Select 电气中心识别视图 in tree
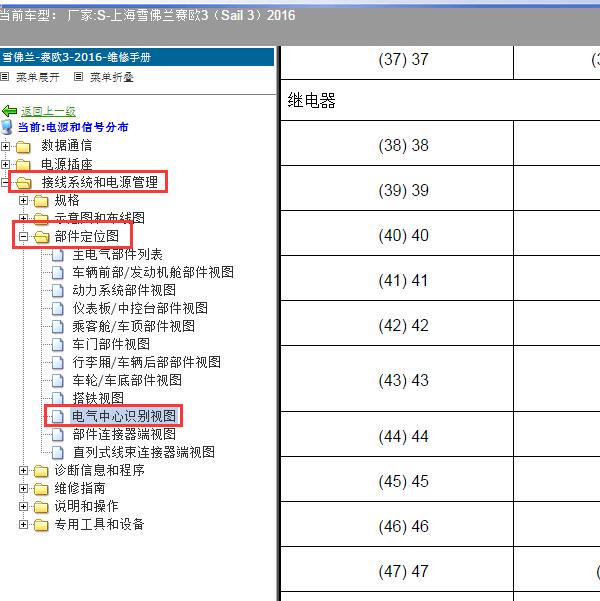The width and height of the screenshot is (600, 601). click(124, 416)
